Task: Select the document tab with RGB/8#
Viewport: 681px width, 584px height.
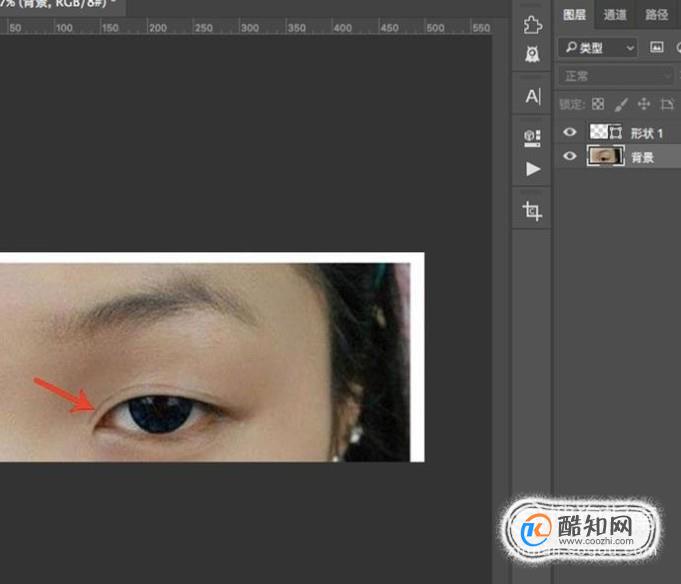Action: click(x=61, y=5)
